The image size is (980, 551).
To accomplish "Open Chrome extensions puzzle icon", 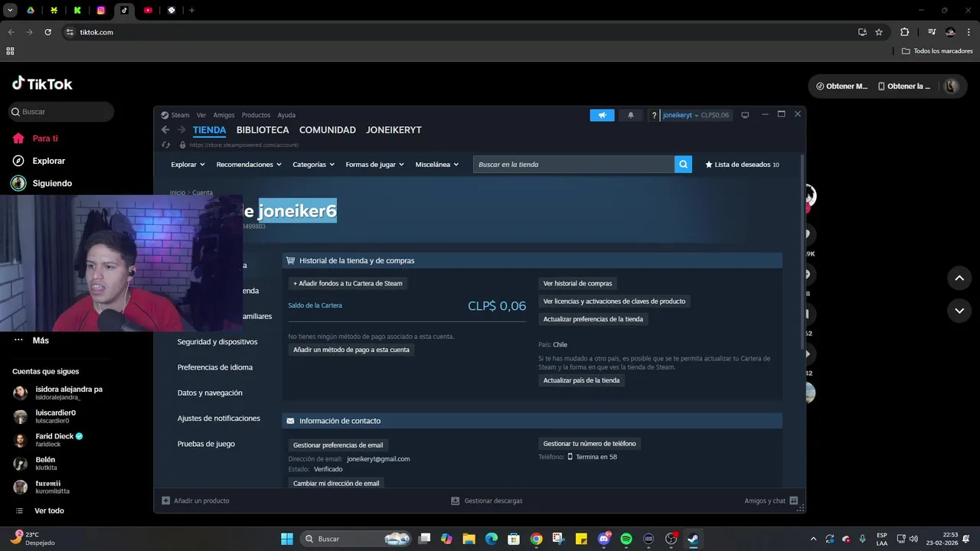I will click(904, 32).
